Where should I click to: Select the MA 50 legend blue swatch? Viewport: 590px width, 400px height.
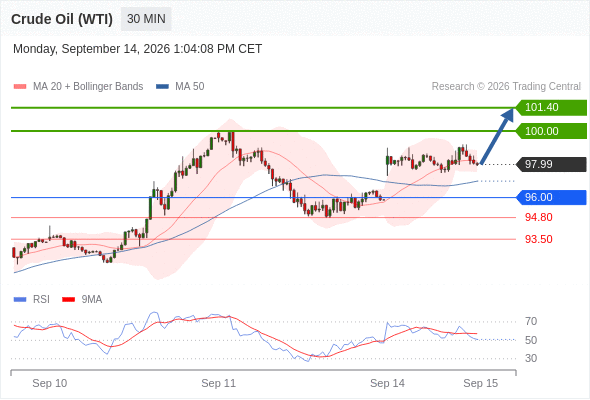point(163,87)
